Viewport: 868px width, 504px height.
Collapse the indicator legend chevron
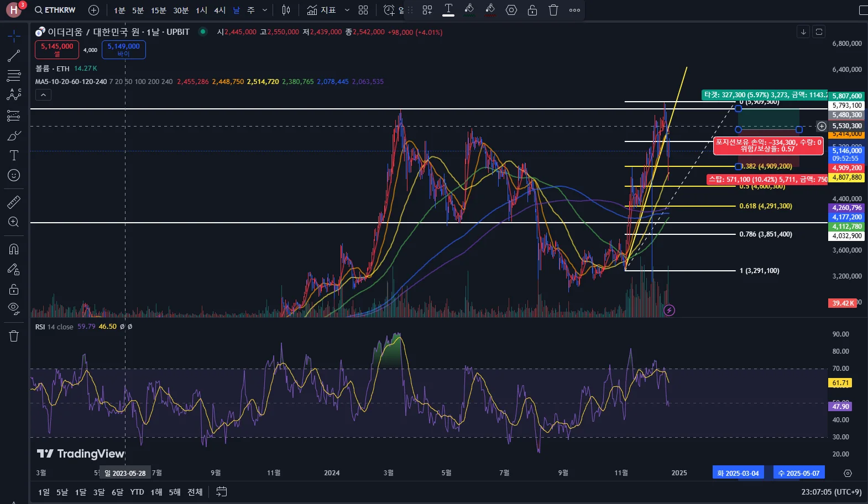pyautogui.click(x=43, y=95)
